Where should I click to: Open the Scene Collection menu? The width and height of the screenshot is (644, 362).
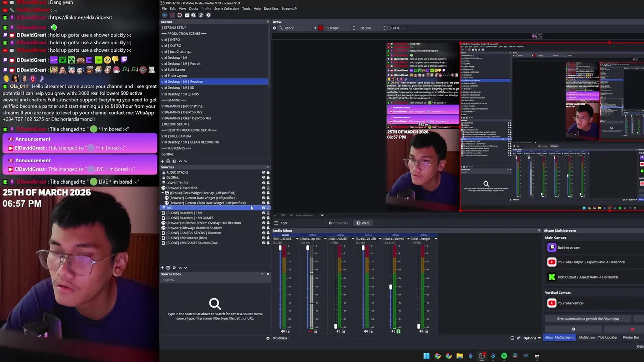[x=226, y=9]
